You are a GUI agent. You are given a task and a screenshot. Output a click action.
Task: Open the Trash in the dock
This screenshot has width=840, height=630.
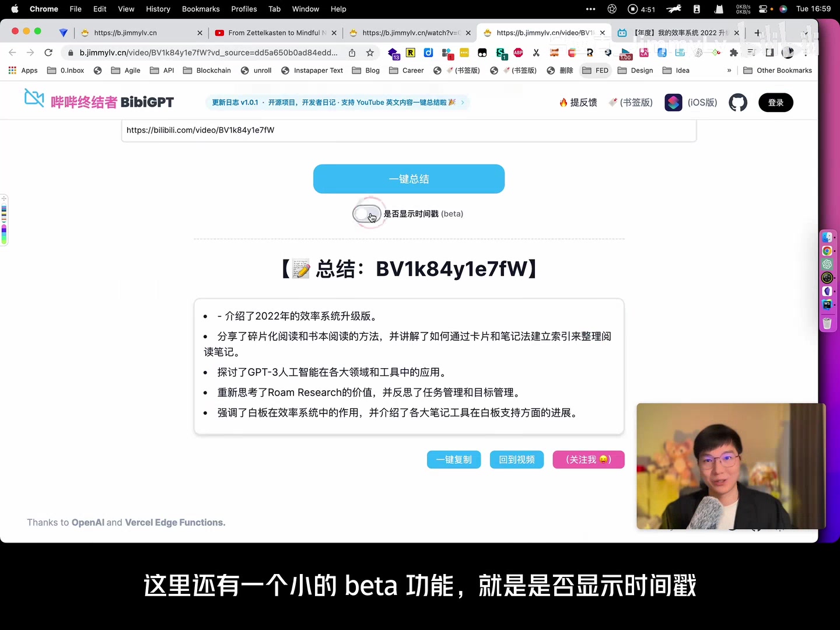(x=827, y=323)
